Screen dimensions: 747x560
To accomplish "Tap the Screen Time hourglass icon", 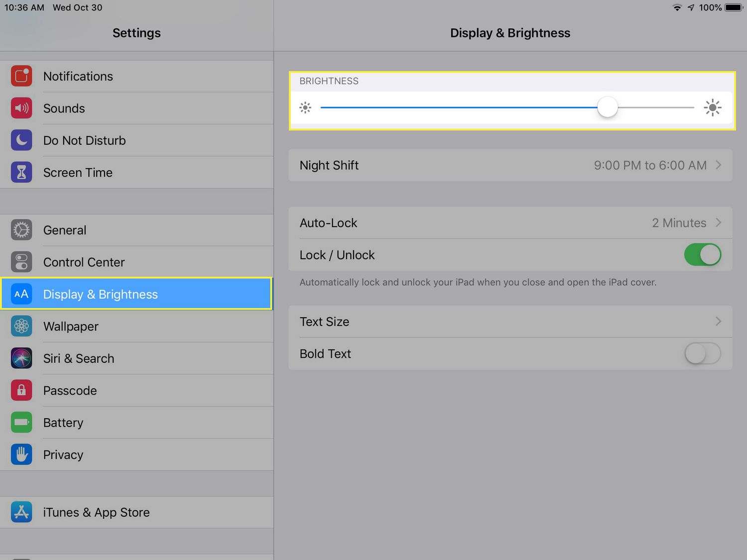I will tap(21, 172).
